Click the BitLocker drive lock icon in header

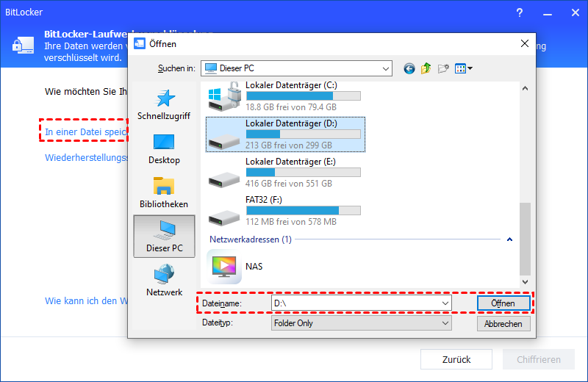point(24,46)
